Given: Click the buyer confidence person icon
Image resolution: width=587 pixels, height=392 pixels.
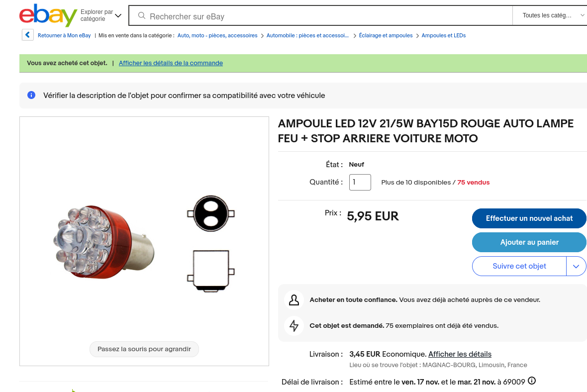Looking at the screenshot, I should coord(294,300).
